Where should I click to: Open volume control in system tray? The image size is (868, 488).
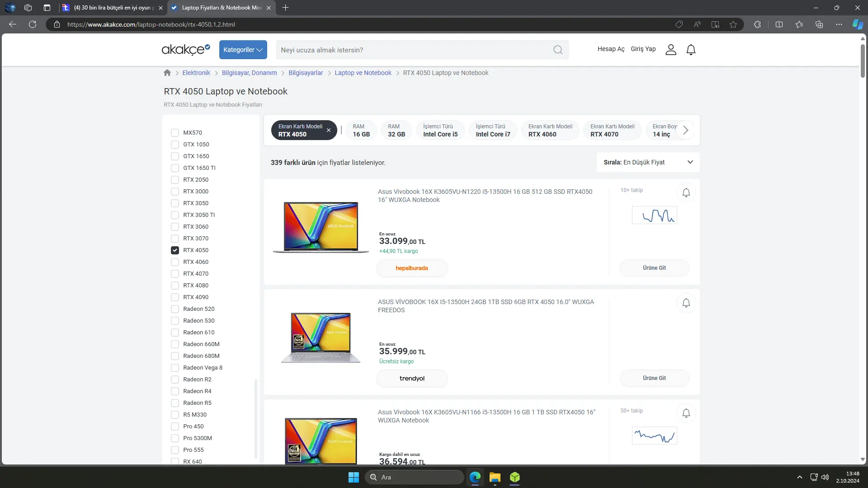click(825, 477)
